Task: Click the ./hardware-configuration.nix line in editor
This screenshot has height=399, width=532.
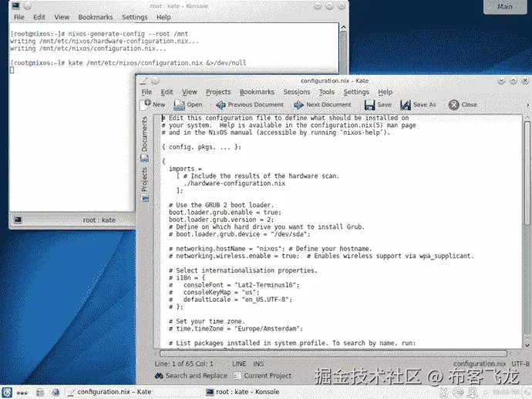Action: pyautogui.click(x=234, y=183)
